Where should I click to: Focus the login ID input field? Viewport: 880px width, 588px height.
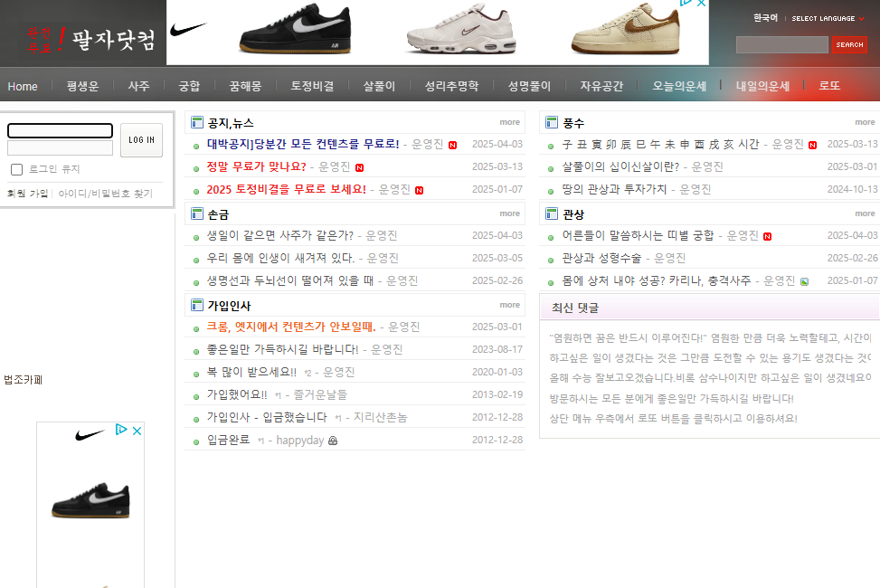click(60, 131)
